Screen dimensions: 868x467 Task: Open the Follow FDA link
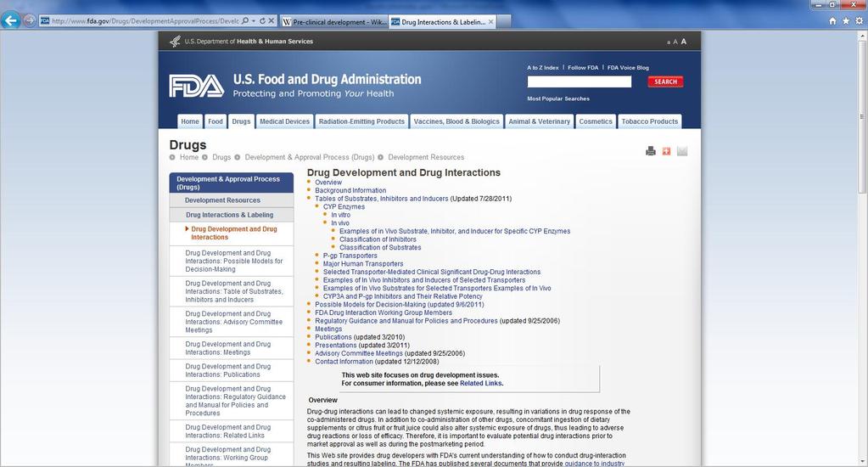point(583,68)
